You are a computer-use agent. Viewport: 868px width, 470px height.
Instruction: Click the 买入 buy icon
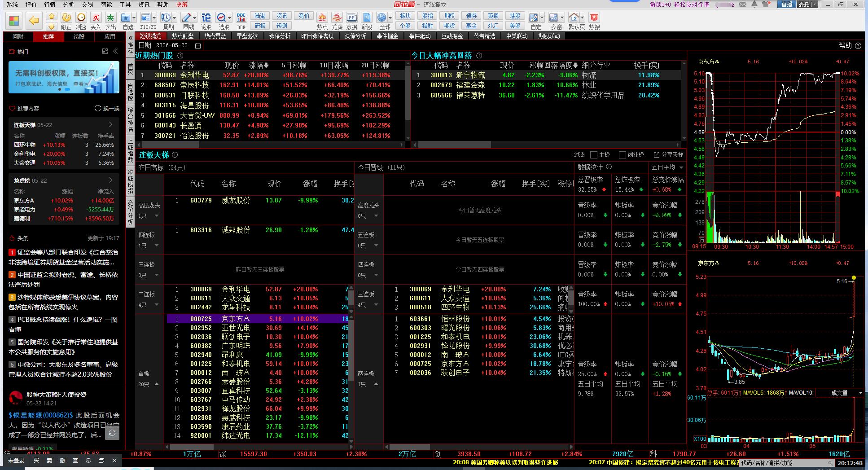(x=96, y=18)
